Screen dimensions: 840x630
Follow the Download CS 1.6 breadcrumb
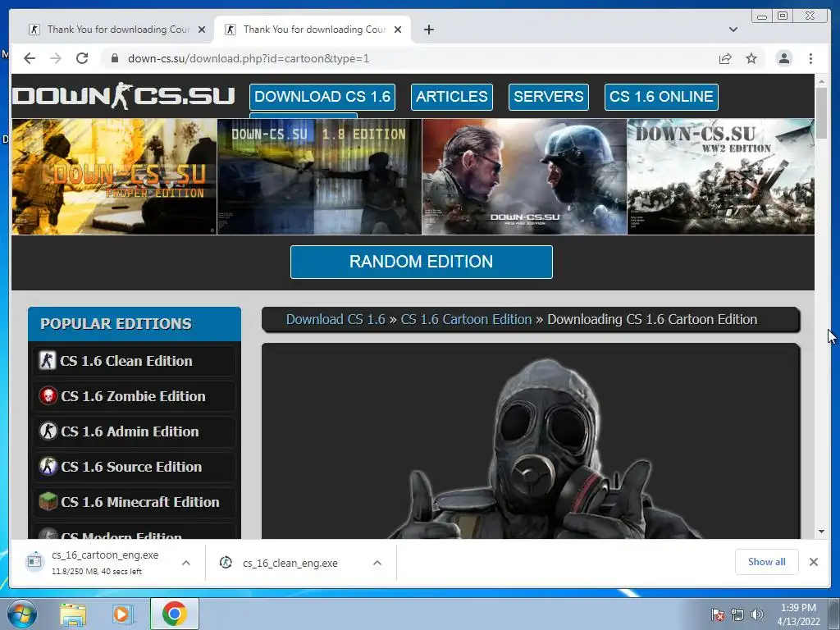click(336, 319)
